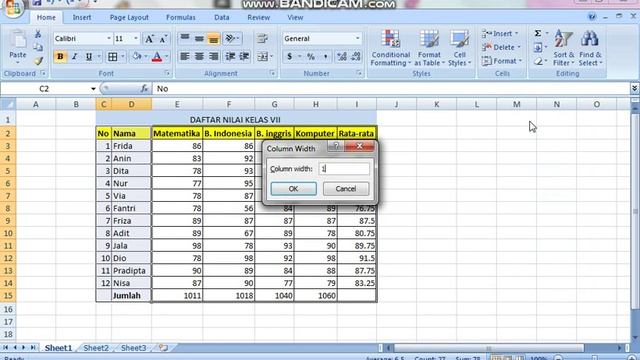
Task: Click Insert in Cells group
Action: [x=500, y=33]
